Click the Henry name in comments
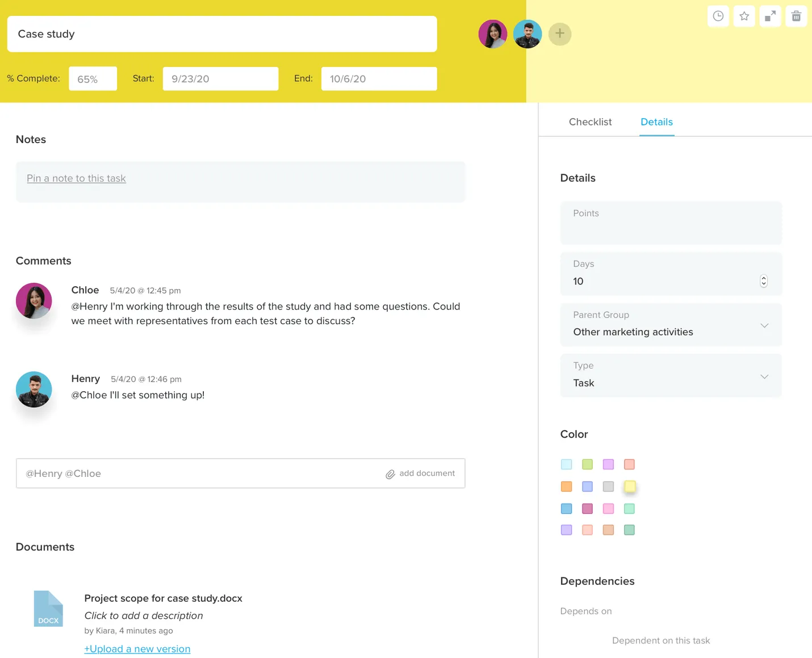812x658 pixels. pos(86,379)
